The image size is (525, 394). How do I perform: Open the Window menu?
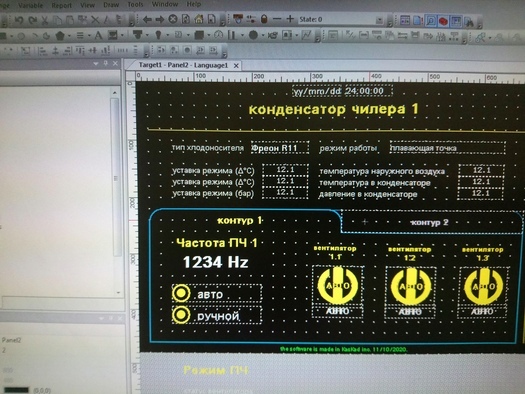click(x=165, y=4)
